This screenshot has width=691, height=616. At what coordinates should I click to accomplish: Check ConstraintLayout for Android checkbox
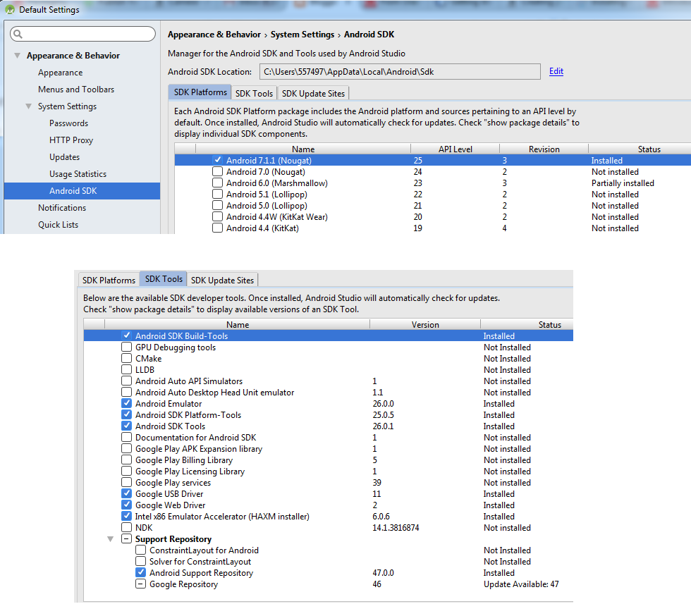point(140,550)
